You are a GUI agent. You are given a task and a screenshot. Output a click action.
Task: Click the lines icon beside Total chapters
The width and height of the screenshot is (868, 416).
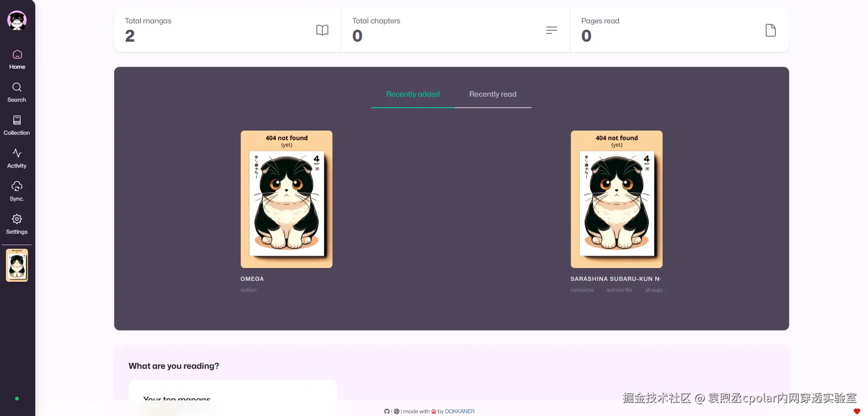[552, 30]
